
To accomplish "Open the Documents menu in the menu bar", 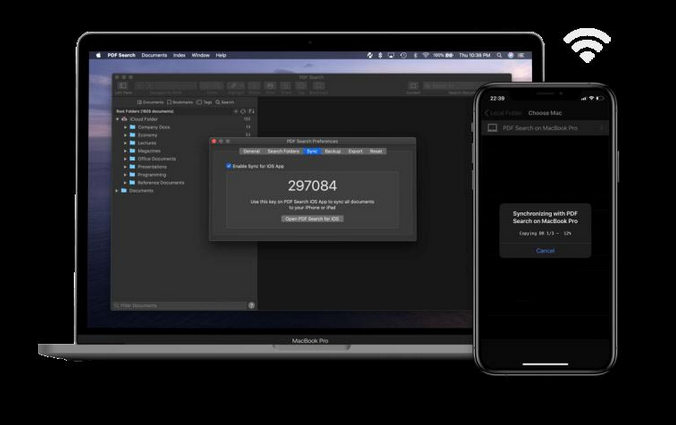I will click(154, 55).
